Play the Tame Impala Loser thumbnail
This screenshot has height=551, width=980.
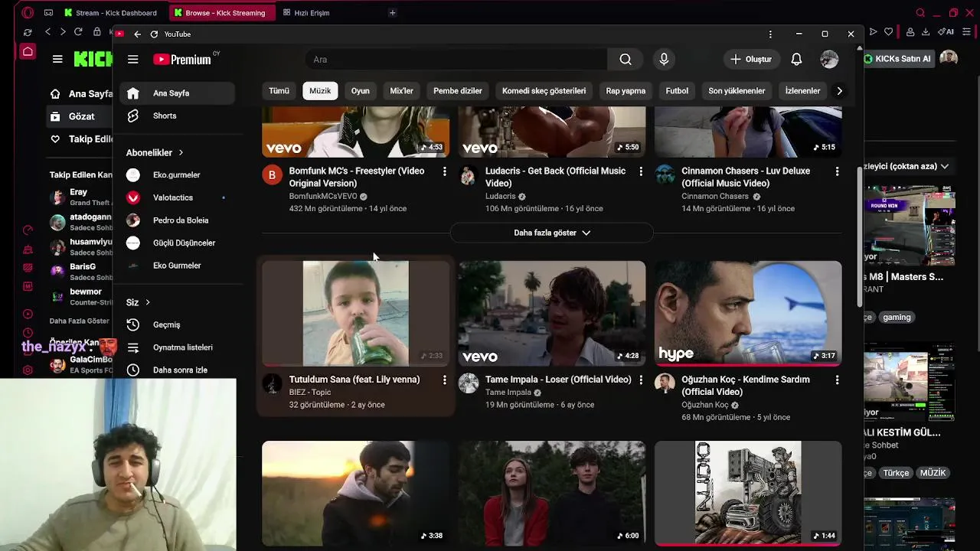(552, 313)
